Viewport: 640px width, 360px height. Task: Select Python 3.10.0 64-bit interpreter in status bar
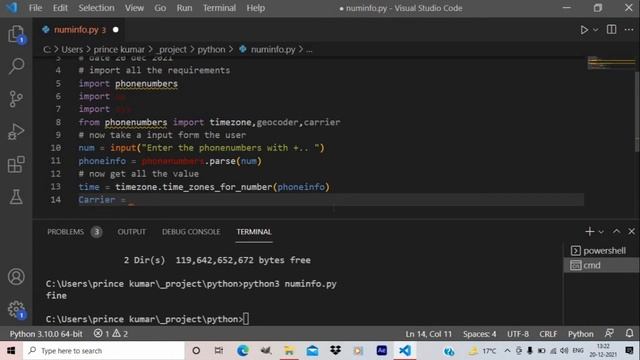[46, 334]
